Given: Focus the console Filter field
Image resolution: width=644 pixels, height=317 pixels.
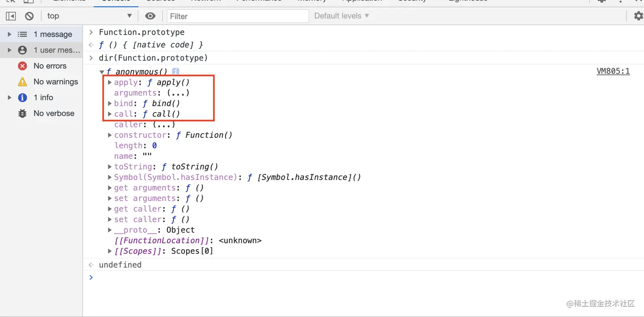Looking at the screenshot, I should coord(238,16).
